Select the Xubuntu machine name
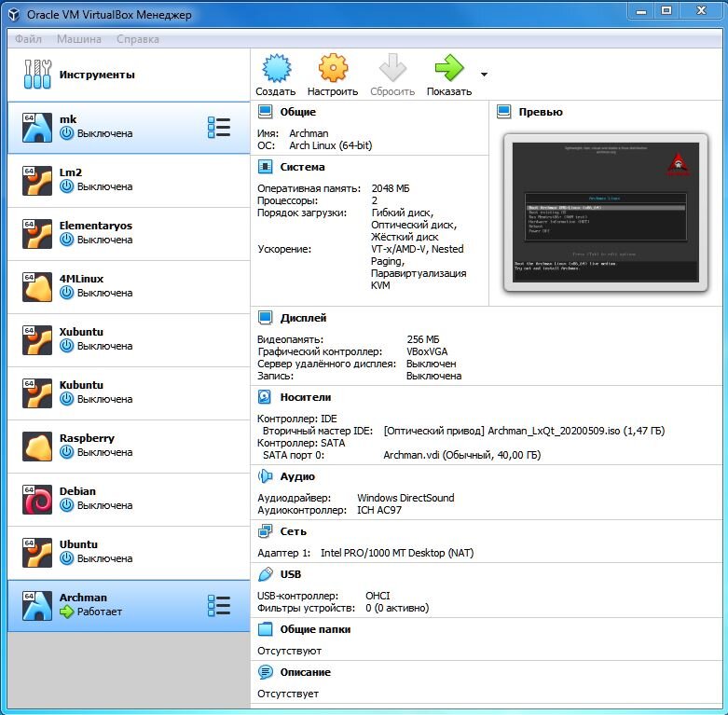This screenshot has height=715, width=728. 81,332
